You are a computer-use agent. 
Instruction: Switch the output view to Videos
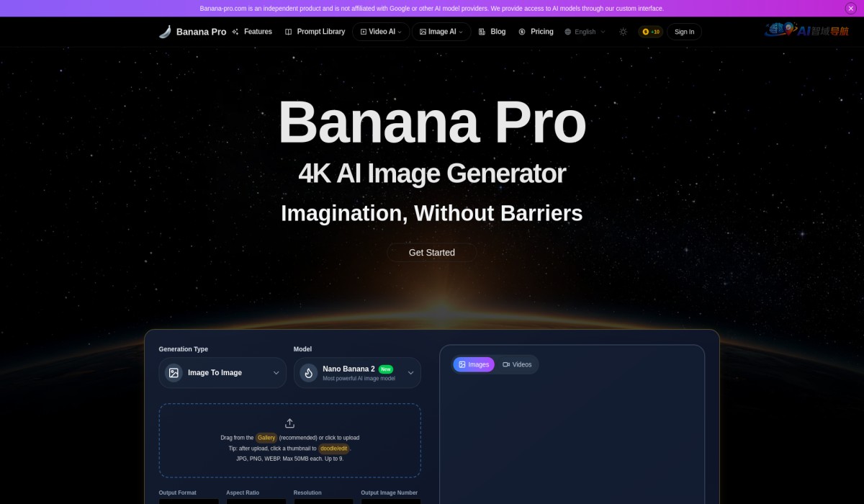pyautogui.click(x=517, y=364)
